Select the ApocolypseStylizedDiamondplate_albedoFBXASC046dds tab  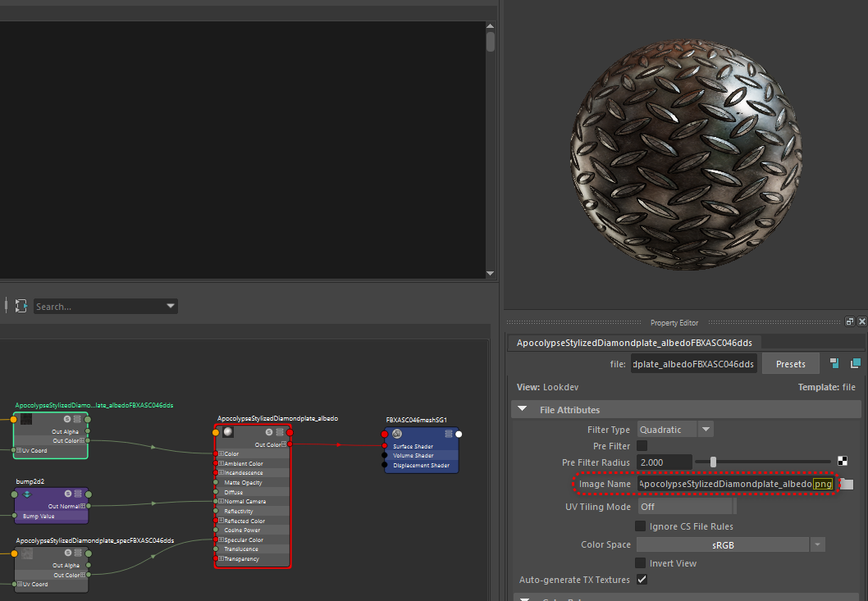[x=635, y=343]
